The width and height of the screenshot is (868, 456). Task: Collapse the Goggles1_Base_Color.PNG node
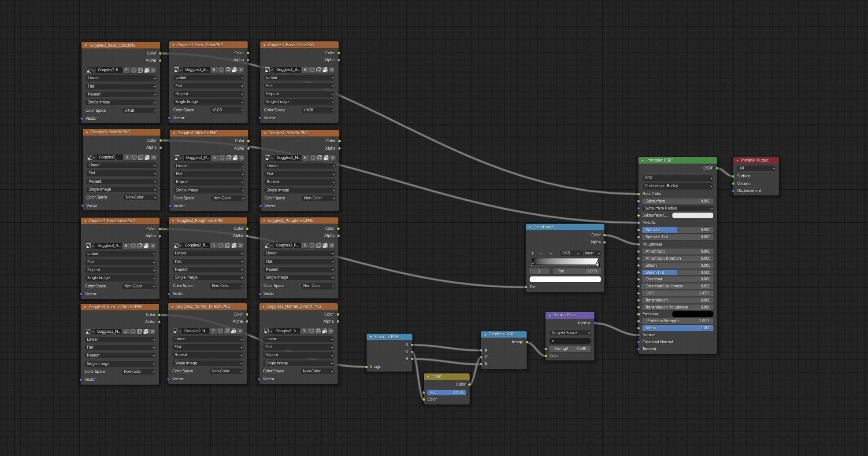click(x=264, y=45)
